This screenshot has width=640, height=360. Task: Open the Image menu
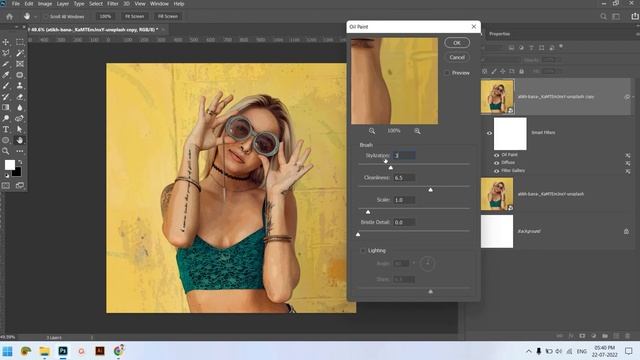point(45,4)
